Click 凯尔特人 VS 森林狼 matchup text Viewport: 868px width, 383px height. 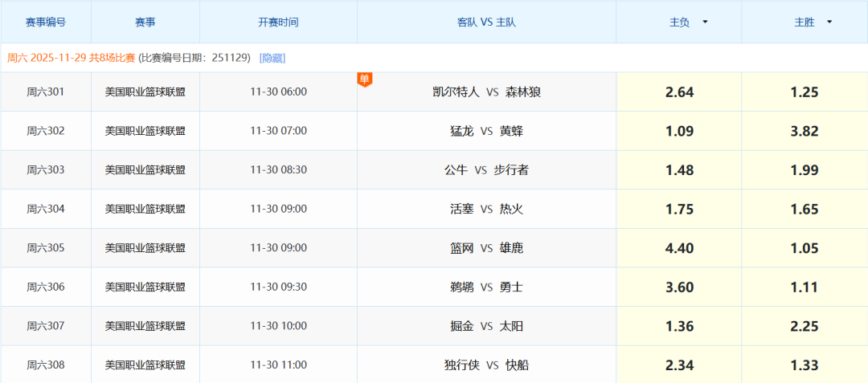[x=486, y=92]
